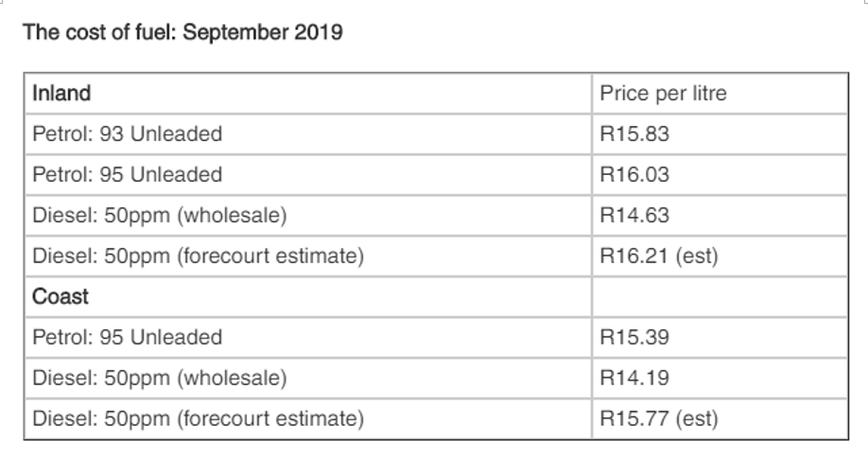868x459 pixels.
Task: Select the Inland "Petrol: 93 Unleaded" cell
Action: [308, 134]
